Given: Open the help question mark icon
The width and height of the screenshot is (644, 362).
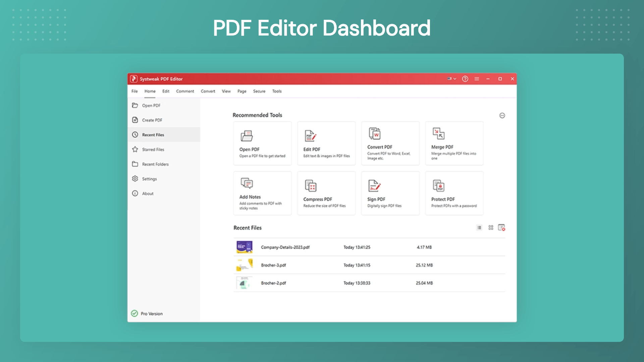Looking at the screenshot, I should (x=465, y=79).
